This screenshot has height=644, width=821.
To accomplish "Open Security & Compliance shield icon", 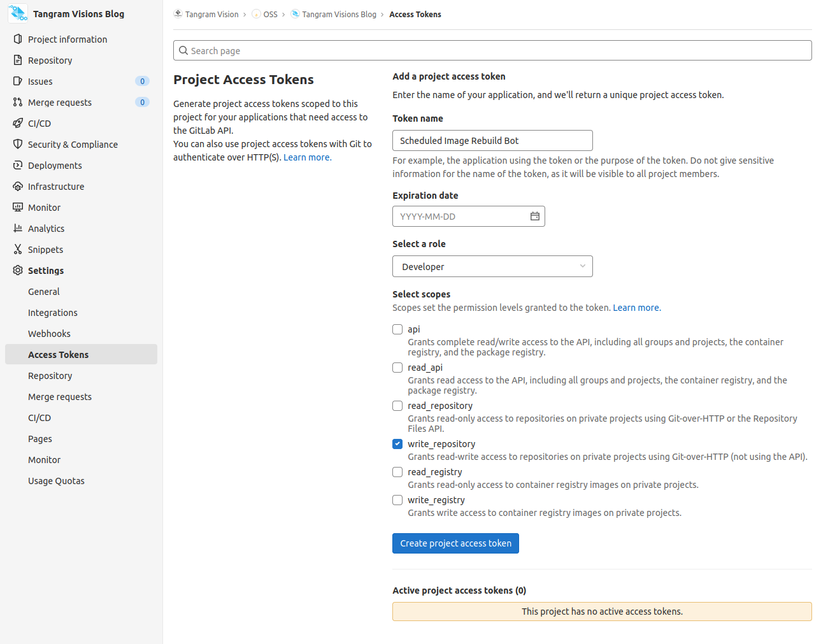I will coord(17,144).
